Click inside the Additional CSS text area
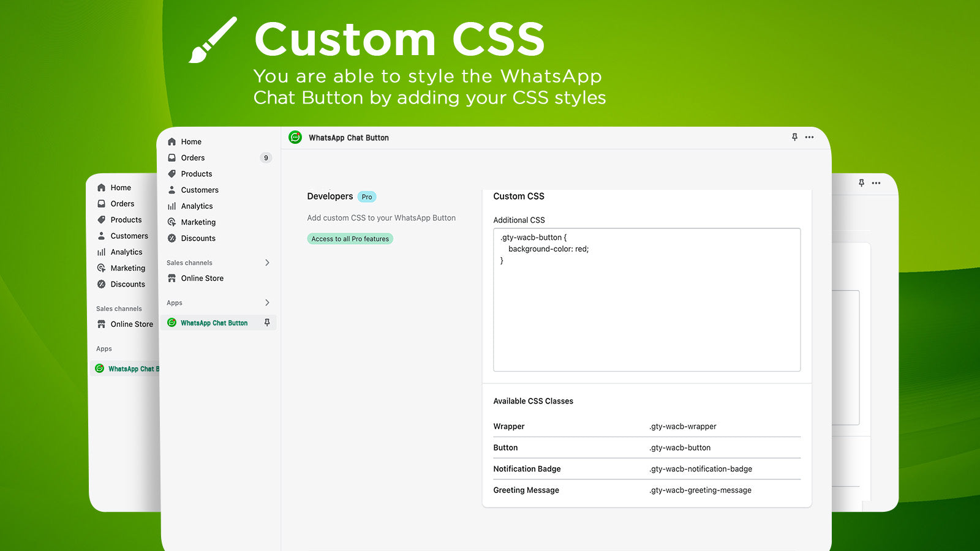This screenshot has width=980, height=551. (646, 300)
